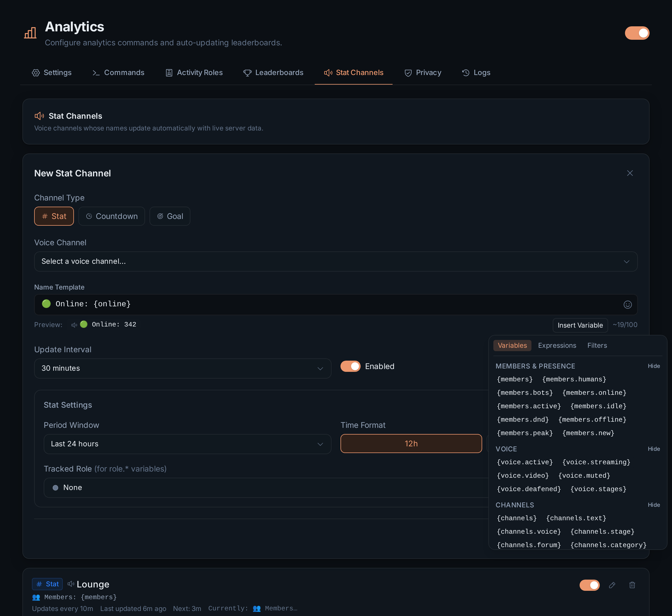The width and height of the screenshot is (672, 616).
Task: Click the Analytics bar chart icon
Action: (x=30, y=33)
